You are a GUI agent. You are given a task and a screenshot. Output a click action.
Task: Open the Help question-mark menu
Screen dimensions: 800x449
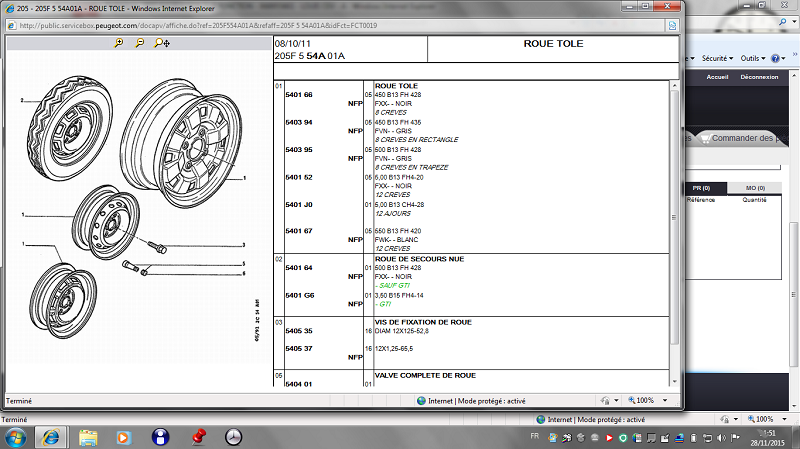(x=778, y=58)
